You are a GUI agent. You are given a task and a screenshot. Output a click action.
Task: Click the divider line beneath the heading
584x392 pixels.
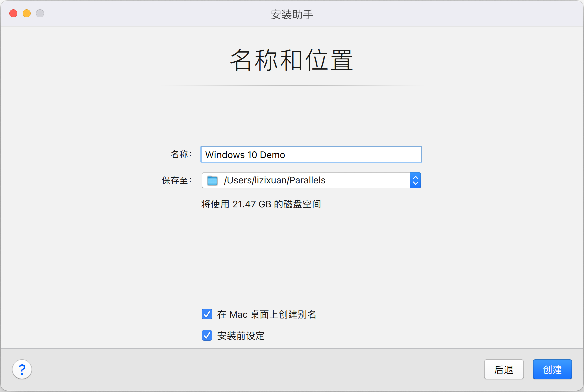pos(292,86)
